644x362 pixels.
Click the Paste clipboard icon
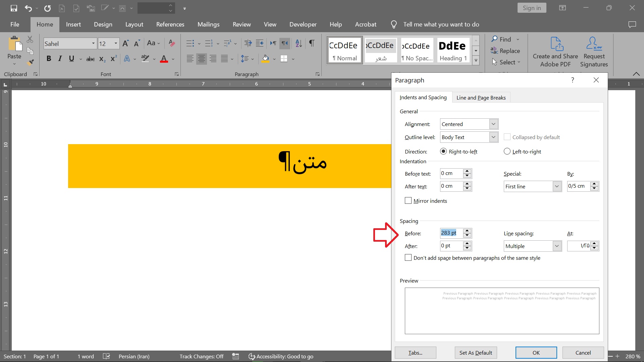click(x=14, y=44)
